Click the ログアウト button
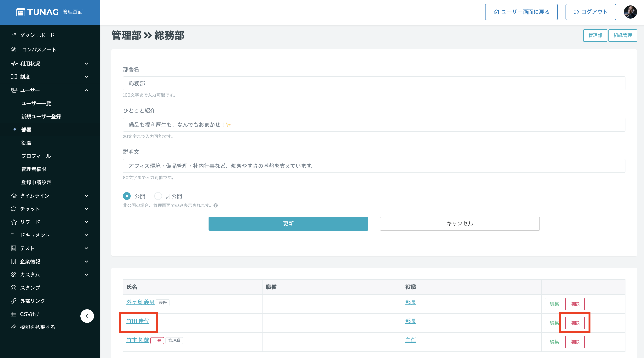Image resolution: width=644 pixels, height=358 pixels. (590, 12)
